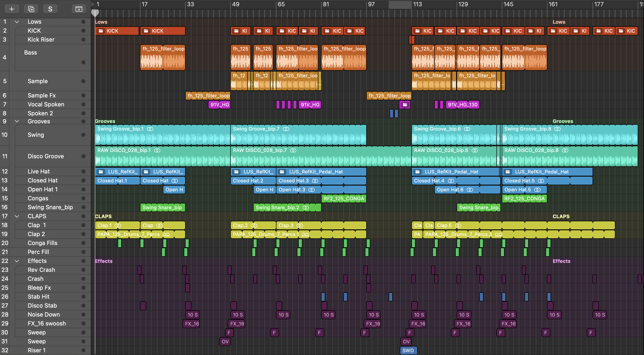Collapse the Lows track stack
The height and width of the screenshot is (355, 644).
coord(17,22)
